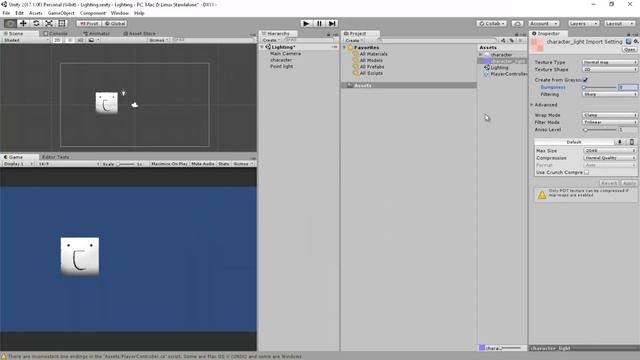Screen dimensions: 640x360
Task: Open the Account dropdown
Action: (x=543, y=24)
